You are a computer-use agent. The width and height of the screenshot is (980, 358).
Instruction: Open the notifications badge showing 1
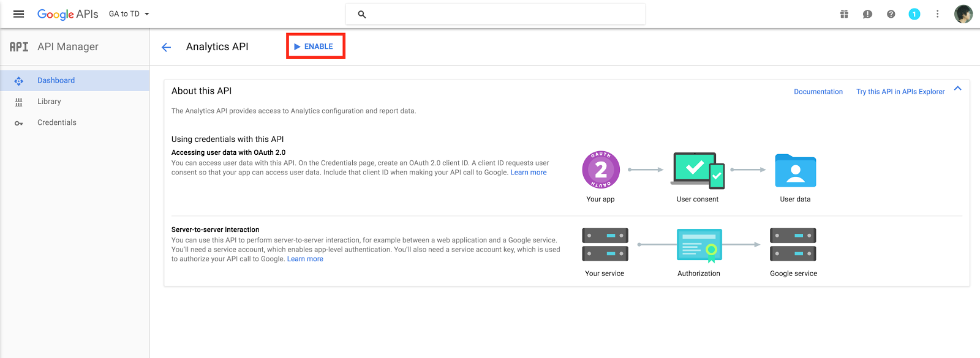tap(914, 14)
